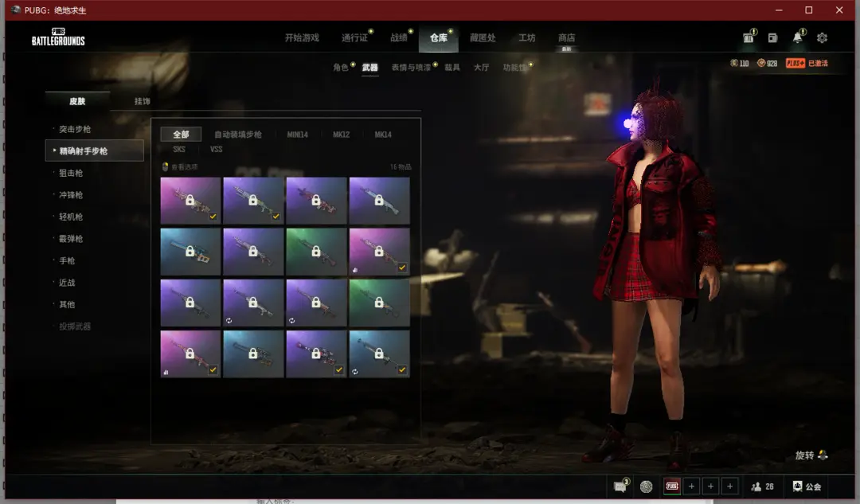Switch to the 角色 sub-tab

(x=341, y=68)
